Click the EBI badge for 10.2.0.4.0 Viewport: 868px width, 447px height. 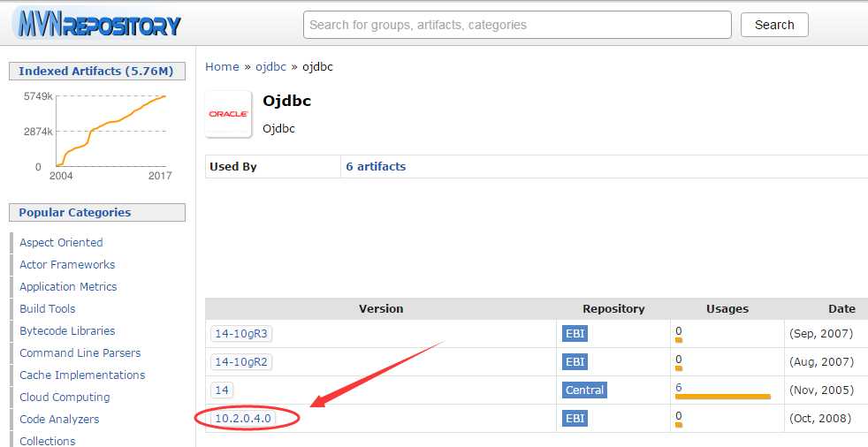tap(575, 418)
